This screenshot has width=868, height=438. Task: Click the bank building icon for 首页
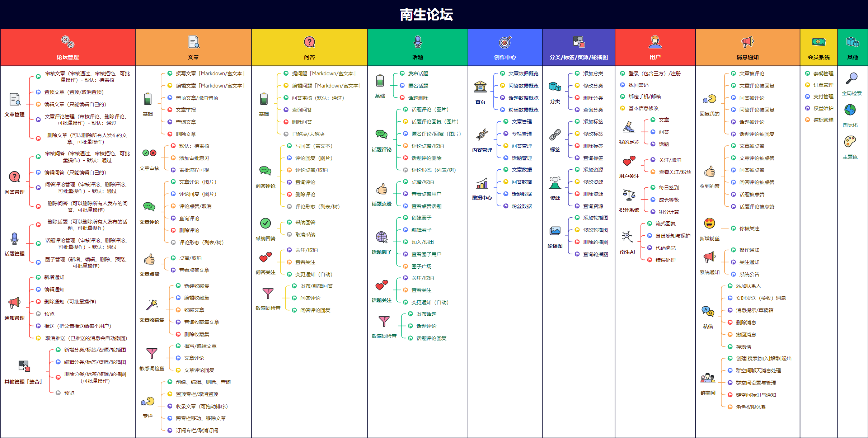tap(480, 86)
